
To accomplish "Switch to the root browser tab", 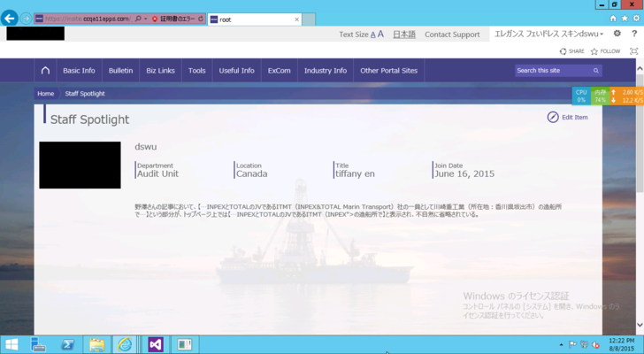I will click(252, 19).
